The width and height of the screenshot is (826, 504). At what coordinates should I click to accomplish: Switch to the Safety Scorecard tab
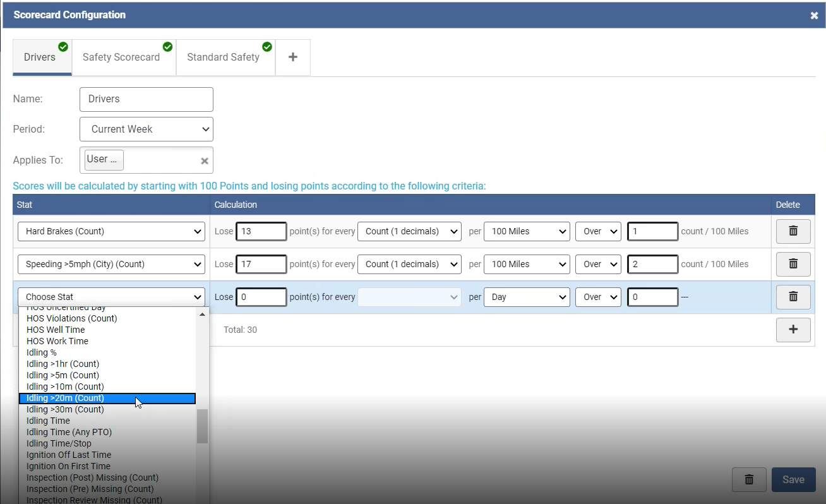pyautogui.click(x=121, y=57)
